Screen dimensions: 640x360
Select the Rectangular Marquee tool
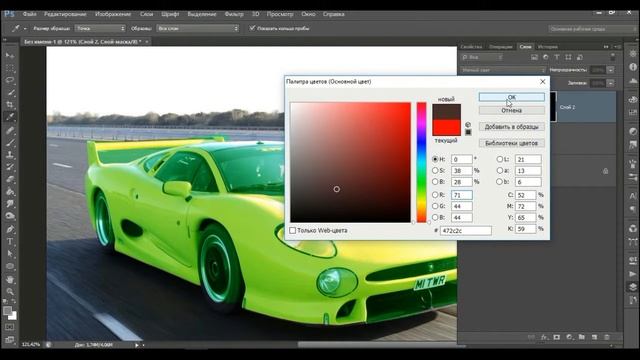tap(10, 67)
